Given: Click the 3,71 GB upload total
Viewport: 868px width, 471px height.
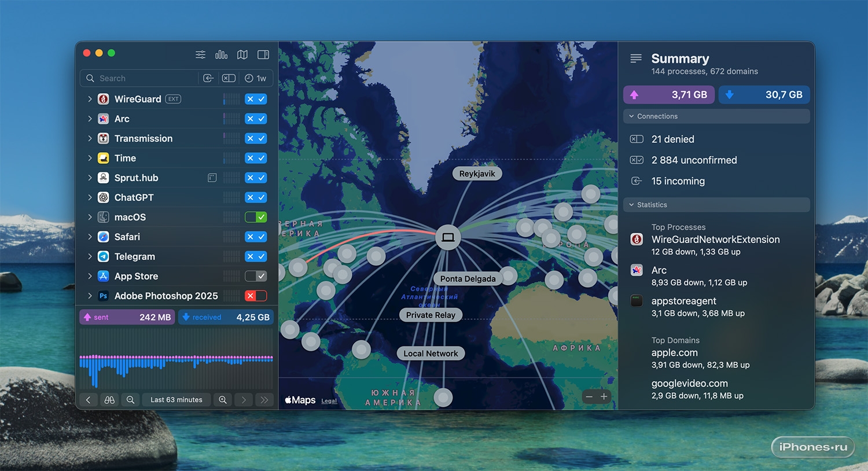Looking at the screenshot, I should point(669,95).
